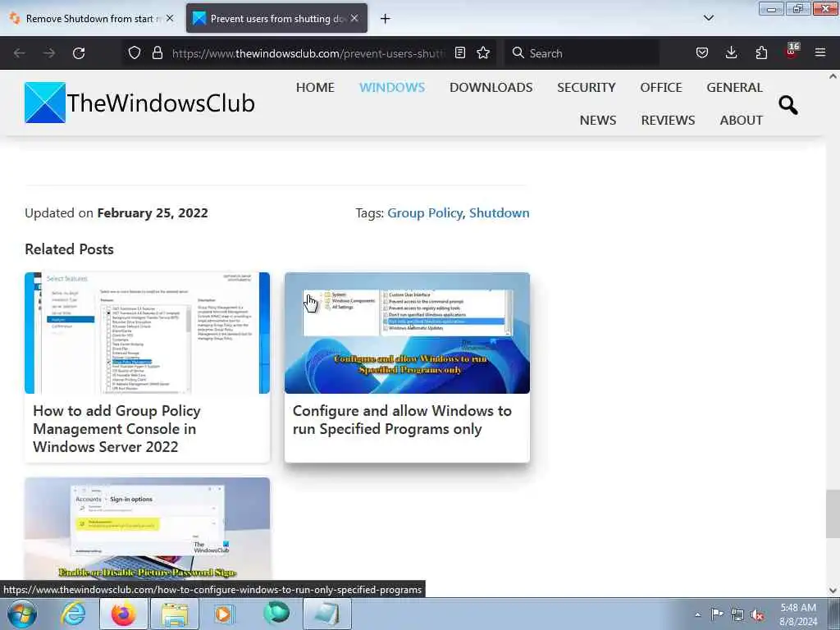
Task: Click the extension icon with badge 16
Action: click(x=792, y=52)
